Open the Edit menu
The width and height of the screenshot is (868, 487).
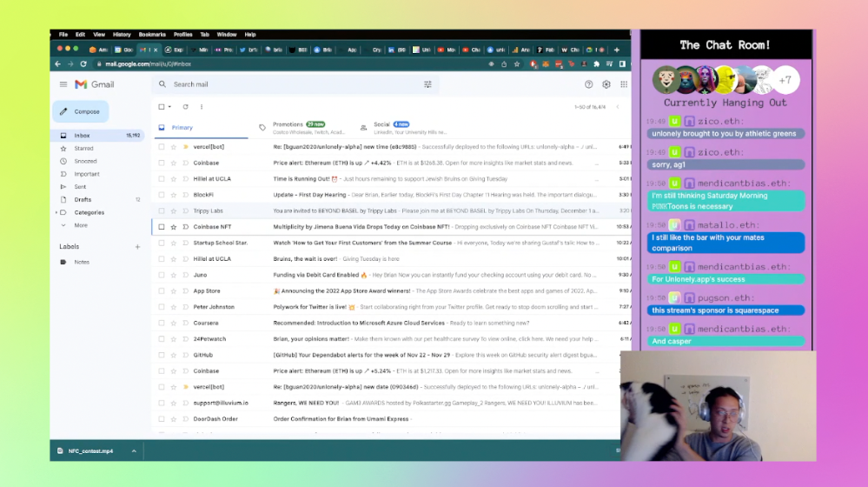point(80,34)
